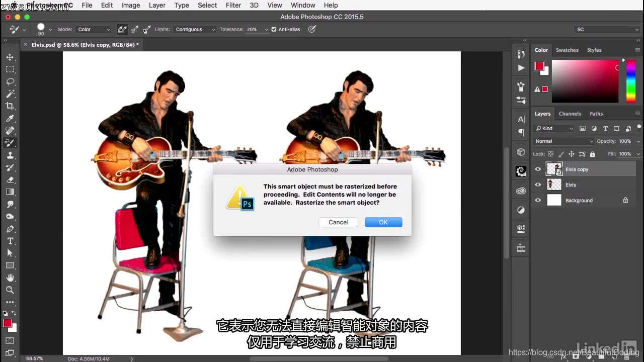Screen dimensions: 644x362
Task: Open the Normal blend mode dropdown
Action: pyautogui.click(x=564, y=141)
